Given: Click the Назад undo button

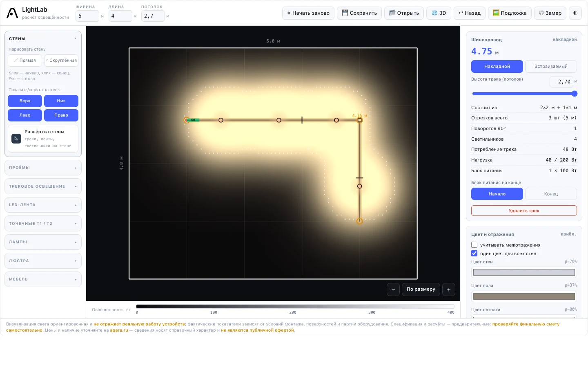Looking at the screenshot, I should [x=470, y=13].
